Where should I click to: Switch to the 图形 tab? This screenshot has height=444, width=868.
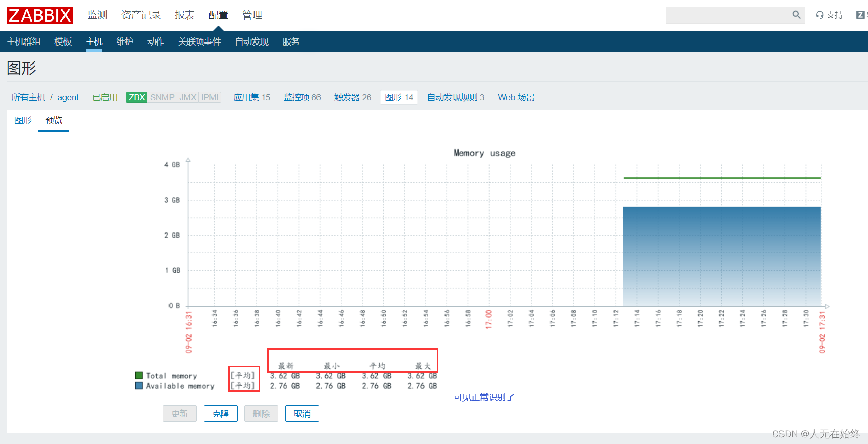[x=23, y=120]
